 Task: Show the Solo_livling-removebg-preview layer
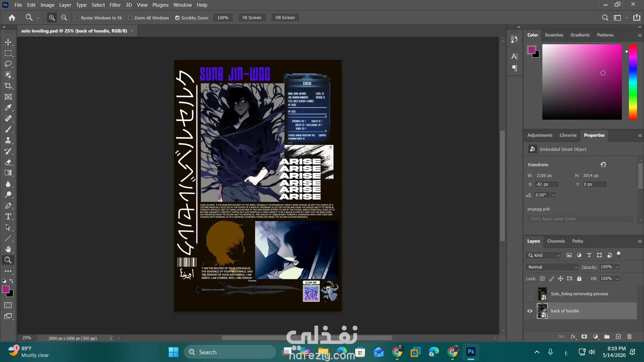click(x=530, y=294)
